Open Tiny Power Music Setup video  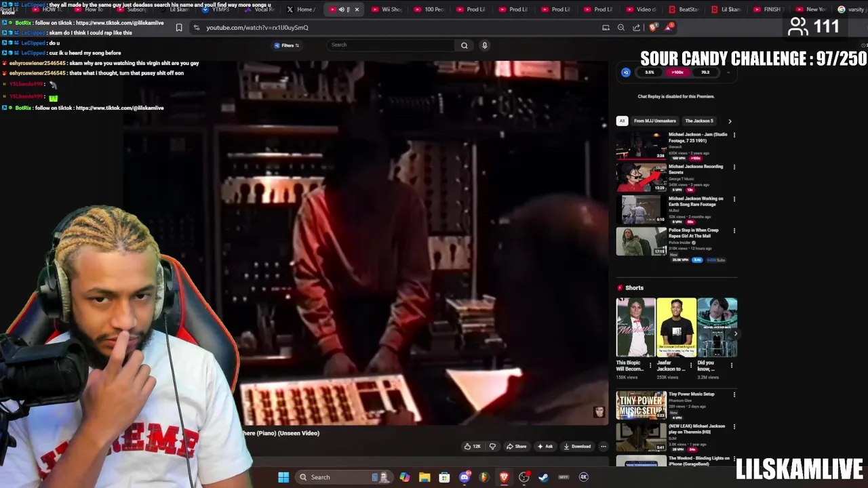point(642,405)
